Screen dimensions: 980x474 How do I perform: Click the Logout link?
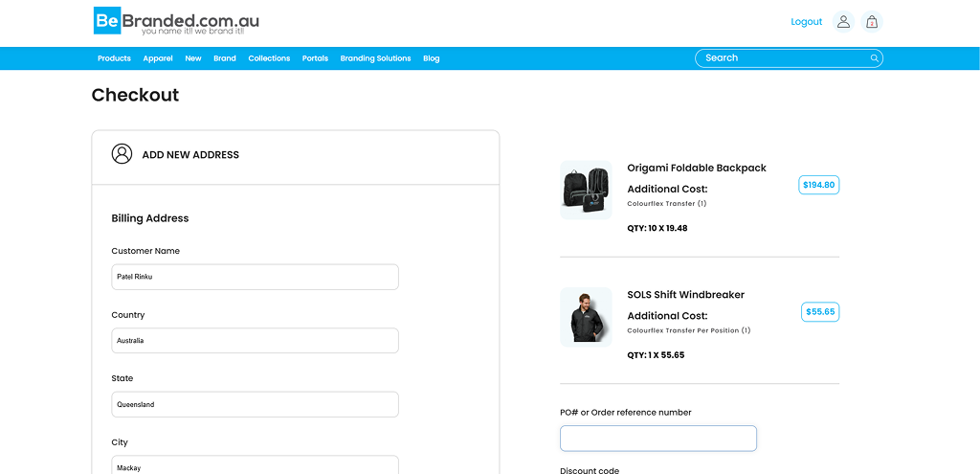(806, 22)
